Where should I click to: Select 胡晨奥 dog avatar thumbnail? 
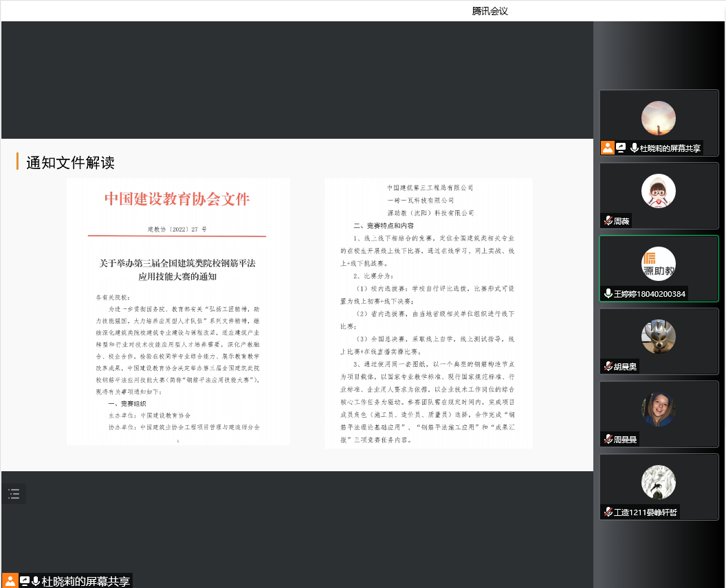659,337
